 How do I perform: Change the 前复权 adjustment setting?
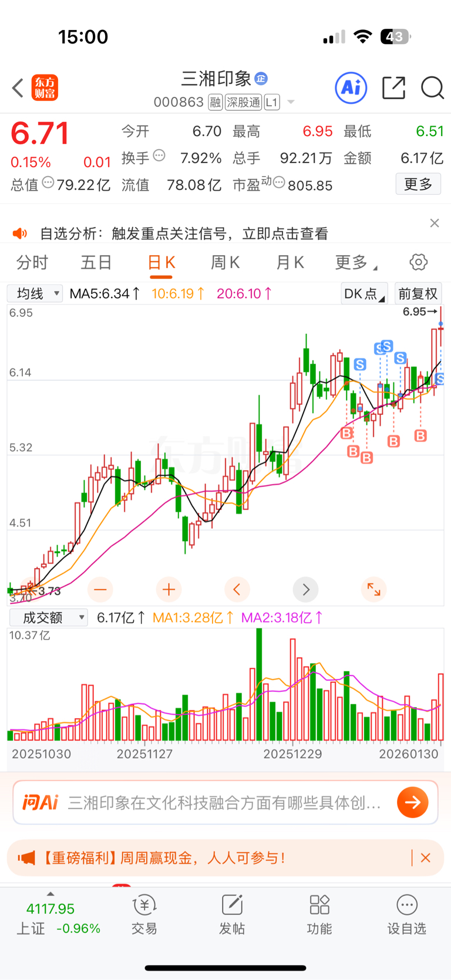(x=418, y=293)
